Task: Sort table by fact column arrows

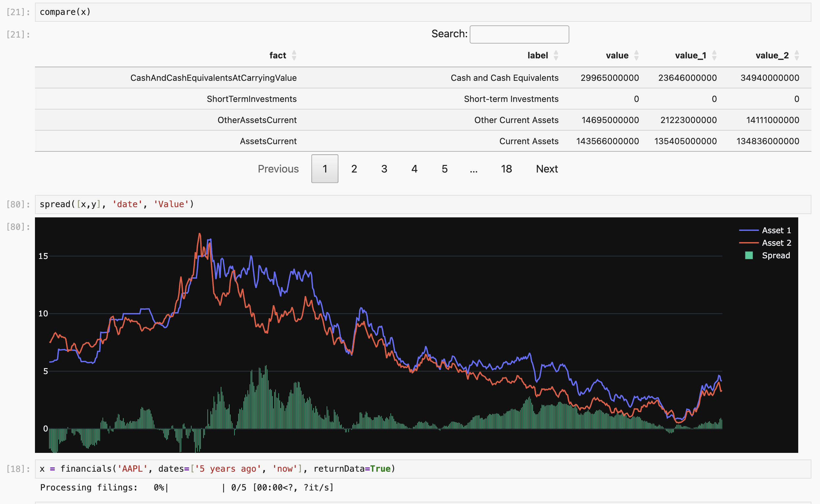Action: [x=294, y=55]
